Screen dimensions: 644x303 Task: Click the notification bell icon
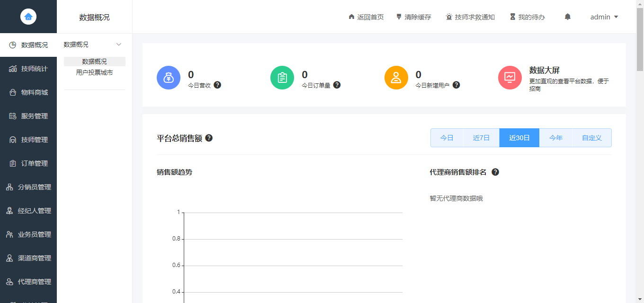point(568,17)
